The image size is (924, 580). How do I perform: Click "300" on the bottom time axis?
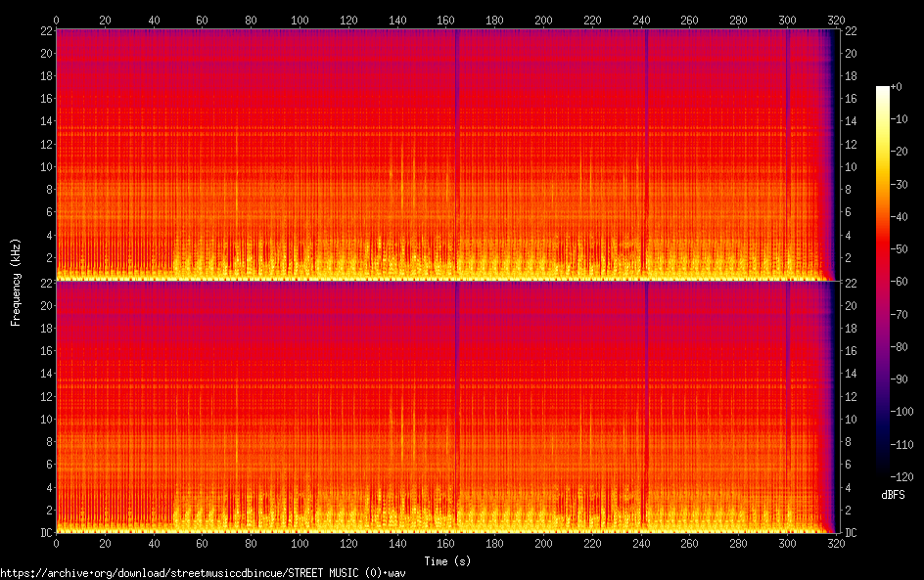click(x=787, y=544)
